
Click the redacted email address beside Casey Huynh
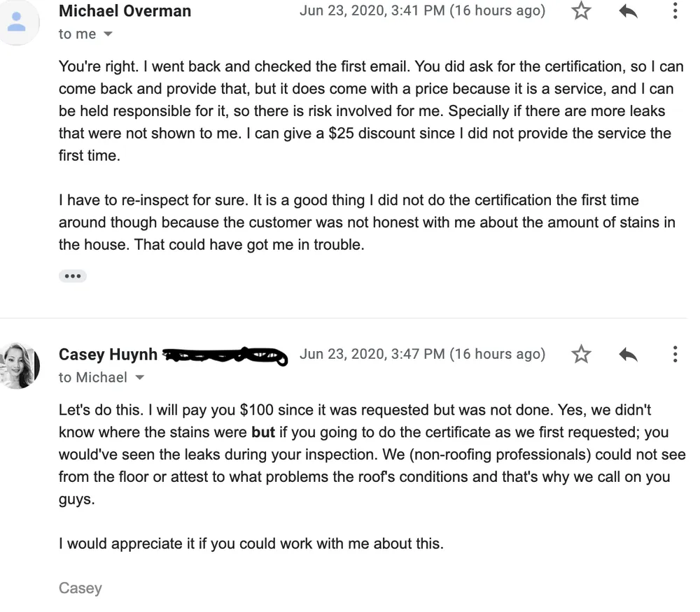[225, 356]
